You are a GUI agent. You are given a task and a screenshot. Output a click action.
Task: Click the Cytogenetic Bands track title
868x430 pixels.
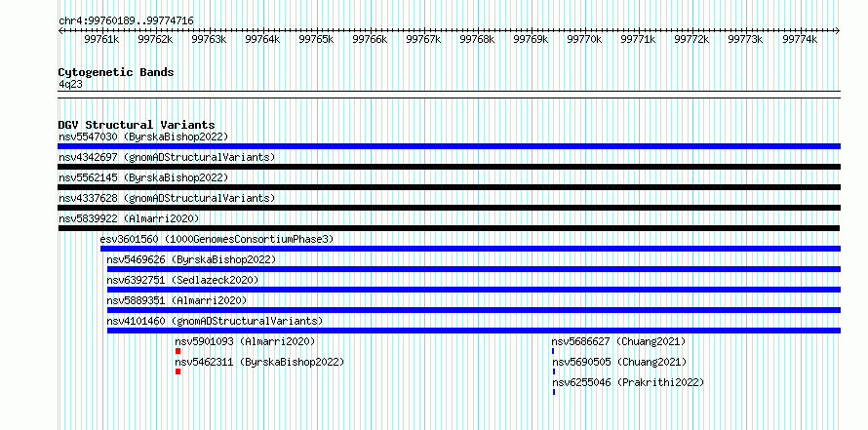(x=116, y=72)
